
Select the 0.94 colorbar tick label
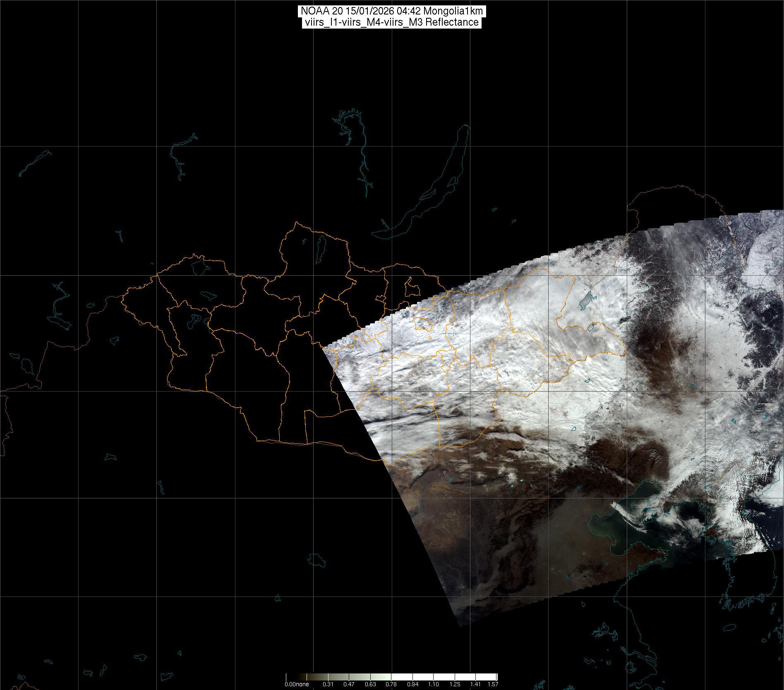(x=412, y=684)
